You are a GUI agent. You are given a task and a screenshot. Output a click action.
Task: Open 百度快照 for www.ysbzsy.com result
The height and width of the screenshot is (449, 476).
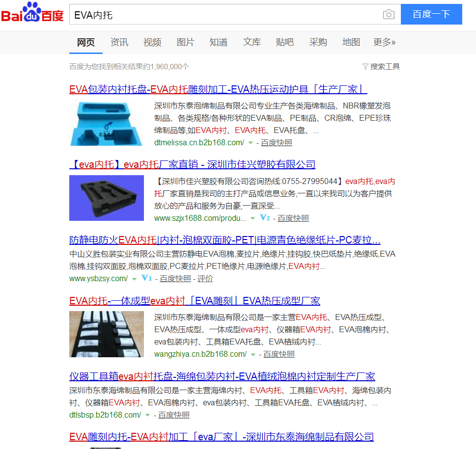pyautogui.click(x=175, y=278)
